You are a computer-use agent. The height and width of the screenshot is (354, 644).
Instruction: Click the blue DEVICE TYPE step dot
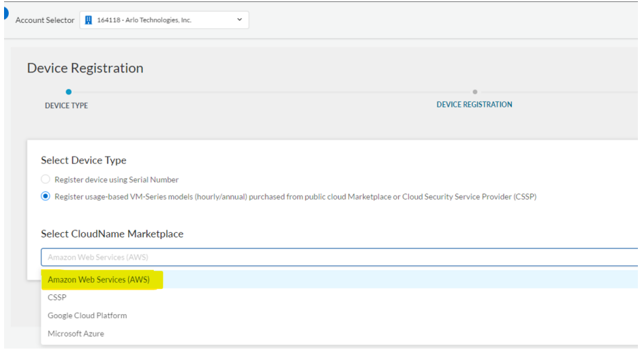point(68,92)
